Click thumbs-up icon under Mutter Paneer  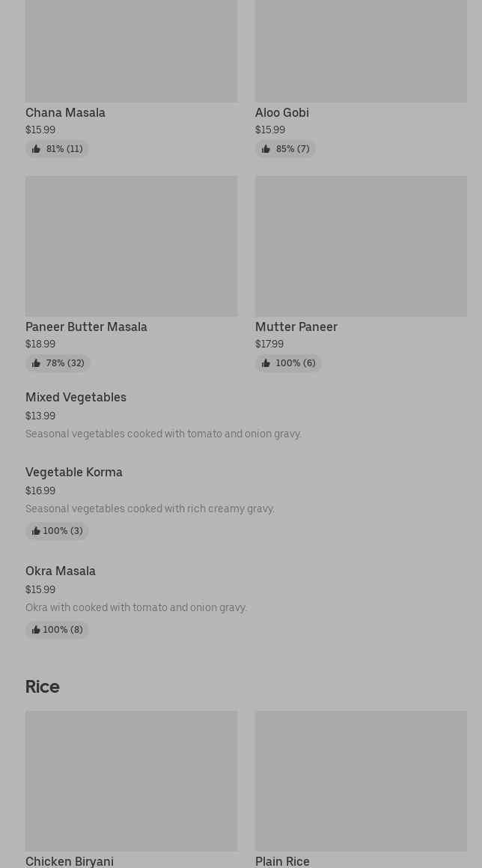point(266,363)
